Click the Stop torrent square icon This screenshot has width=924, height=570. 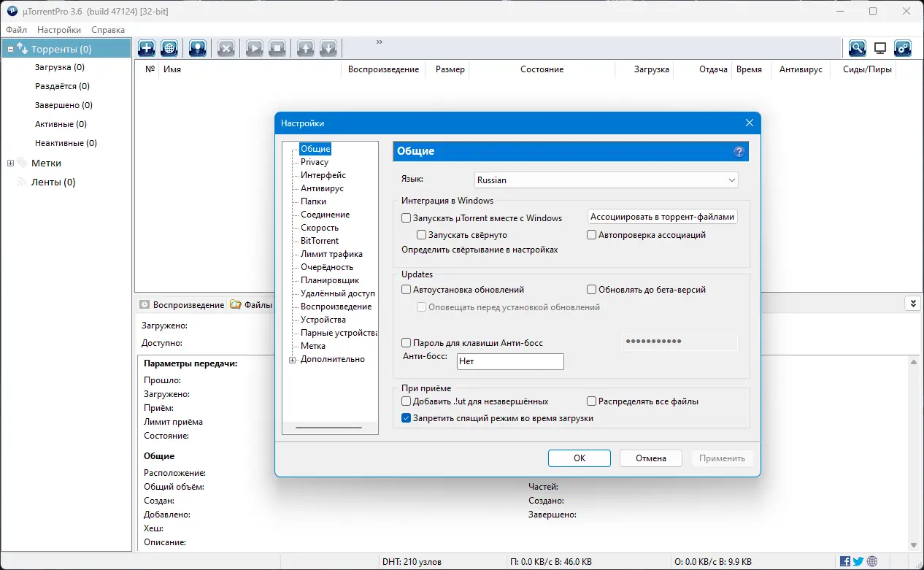[x=277, y=48]
